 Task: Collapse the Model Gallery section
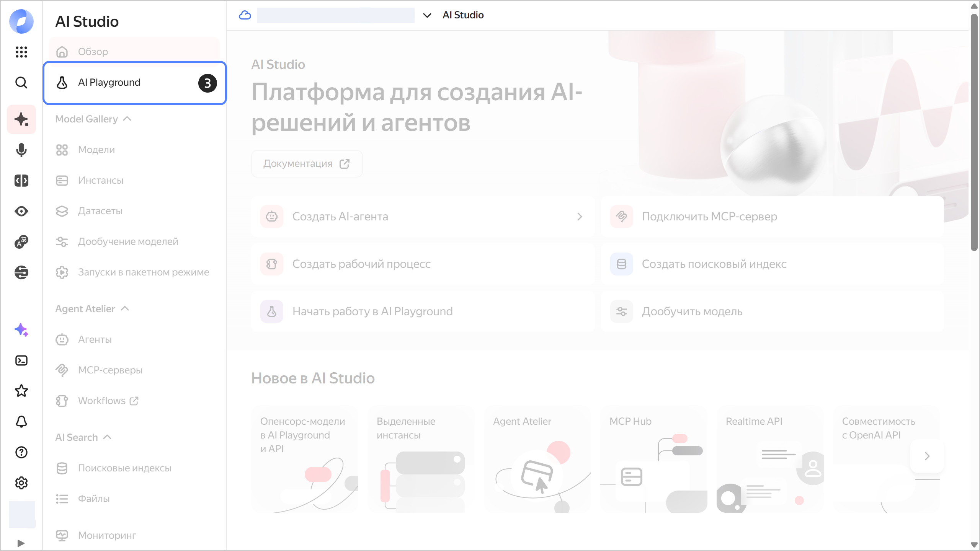(127, 119)
